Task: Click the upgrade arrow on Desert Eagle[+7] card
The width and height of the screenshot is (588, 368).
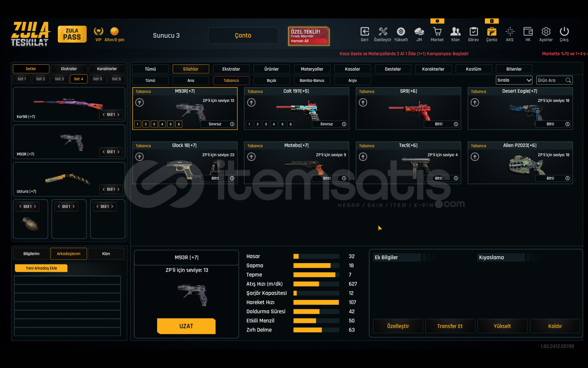Action: 475,102
